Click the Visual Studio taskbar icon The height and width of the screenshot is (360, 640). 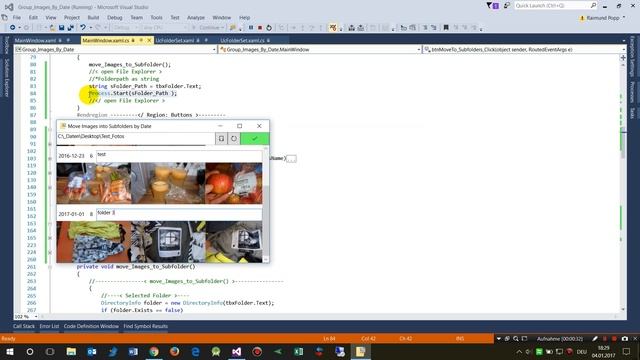236,351
